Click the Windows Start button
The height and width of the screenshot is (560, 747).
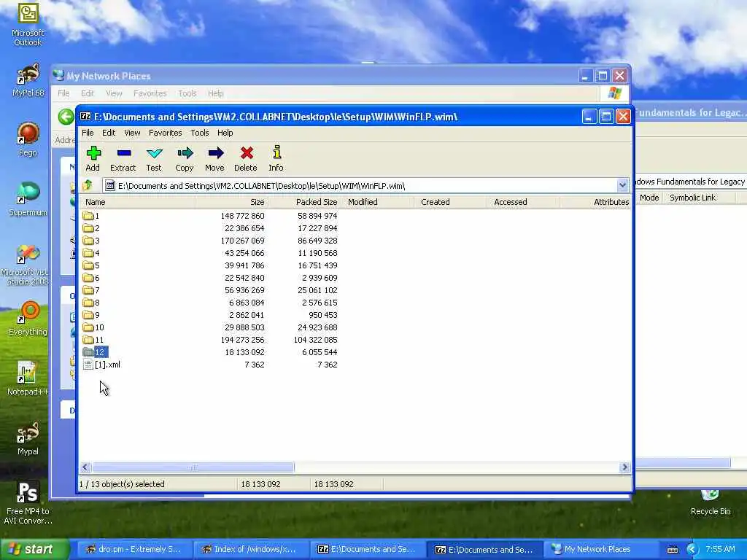pos(34,549)
